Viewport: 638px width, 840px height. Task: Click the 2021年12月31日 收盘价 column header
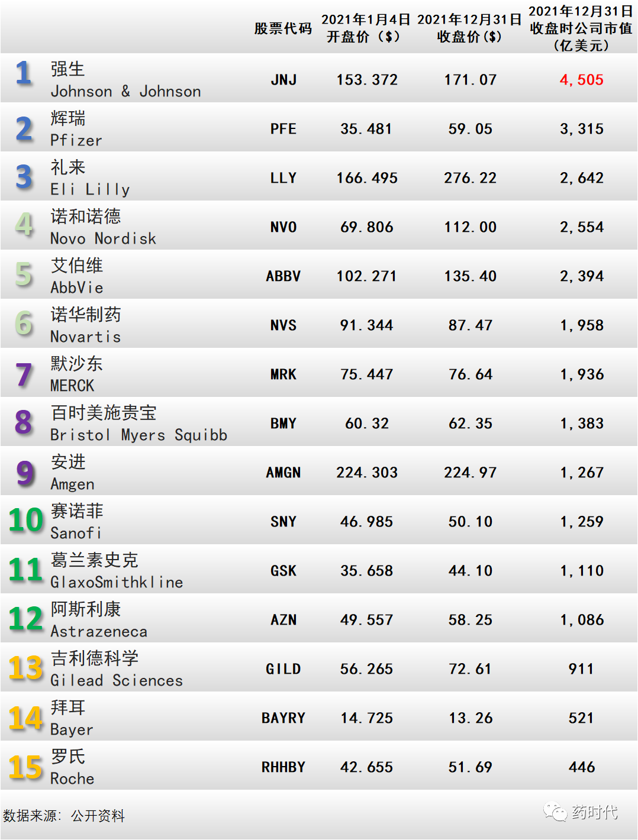coord(469,28)
